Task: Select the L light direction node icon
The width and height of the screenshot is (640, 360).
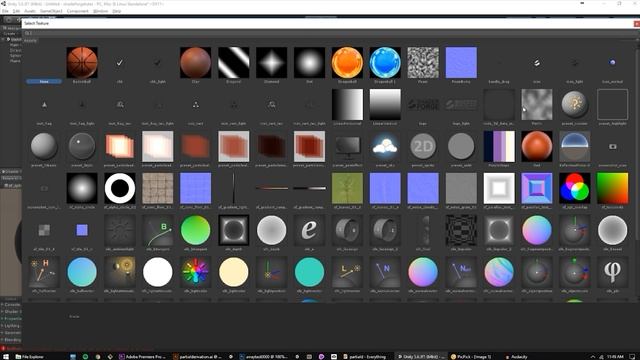Action: pyautogui.click(x=347, y=272)
